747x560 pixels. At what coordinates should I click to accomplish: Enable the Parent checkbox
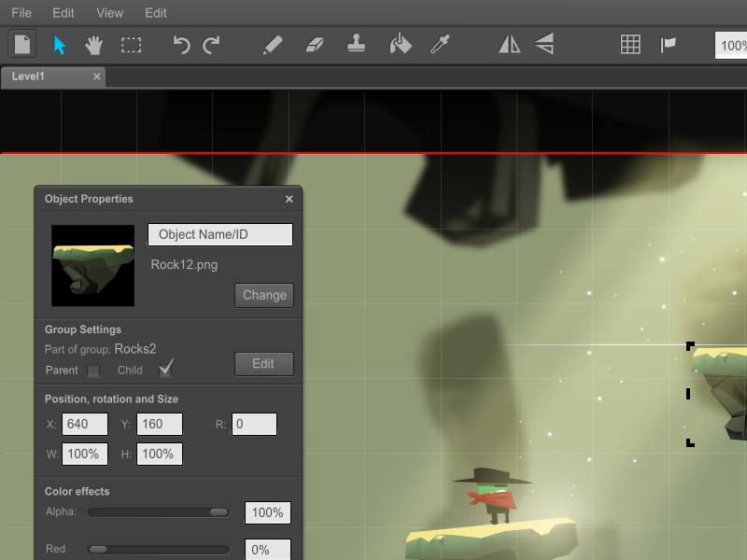[x=93, y=371]
